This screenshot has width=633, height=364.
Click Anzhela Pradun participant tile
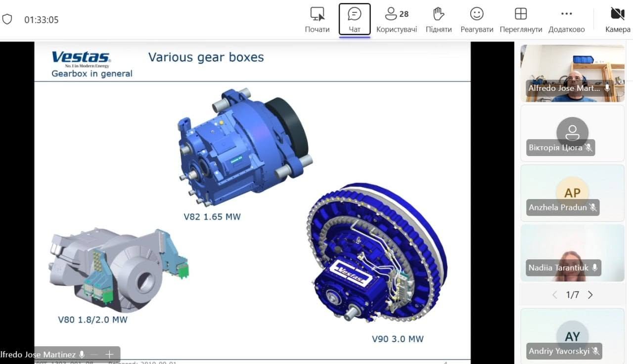572,193
